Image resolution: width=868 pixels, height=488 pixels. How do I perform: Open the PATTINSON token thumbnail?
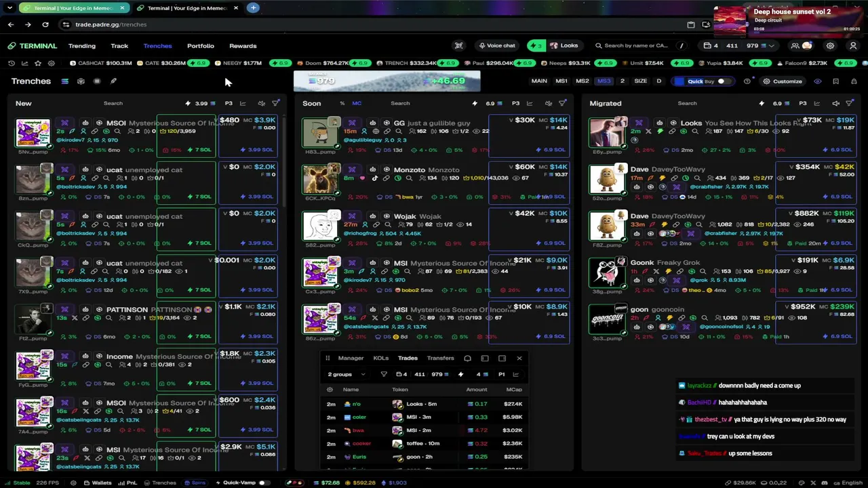tap(33, 319)
